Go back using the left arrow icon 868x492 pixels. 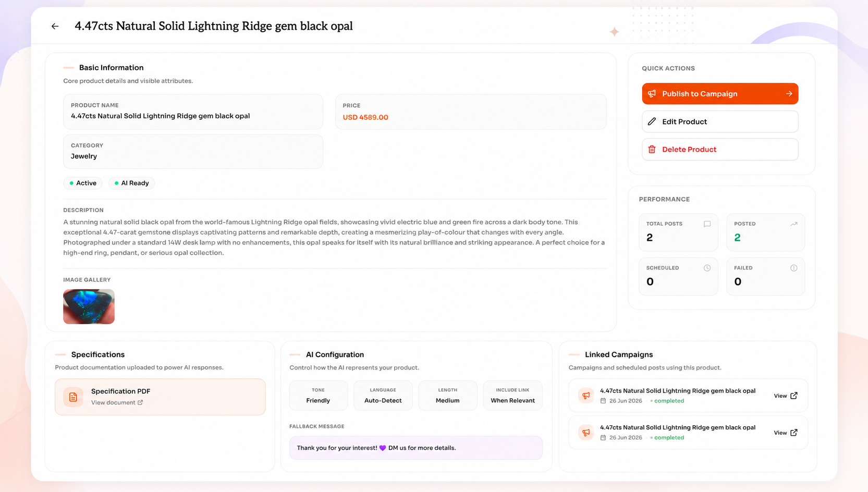click(55, 27)
